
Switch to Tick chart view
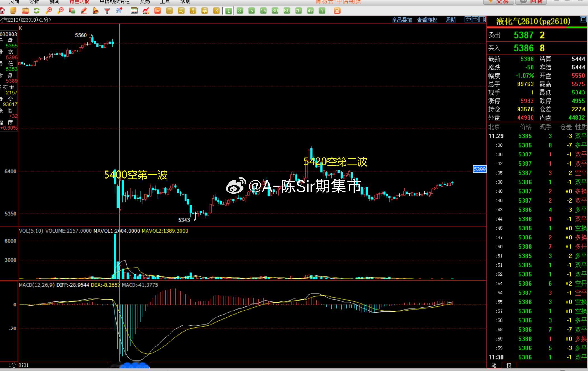pyautogui.click(x=158, y=11)
